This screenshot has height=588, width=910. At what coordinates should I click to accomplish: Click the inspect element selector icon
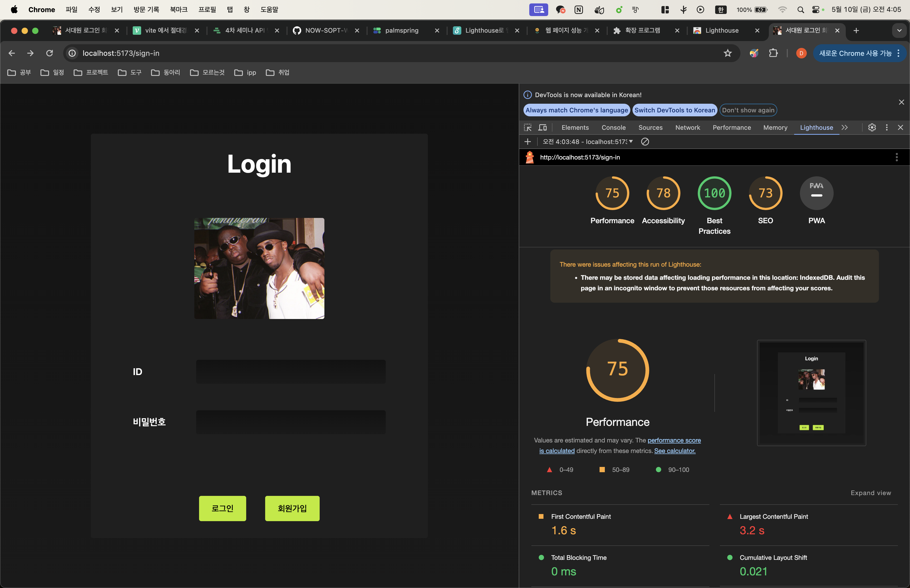(528, 128)
